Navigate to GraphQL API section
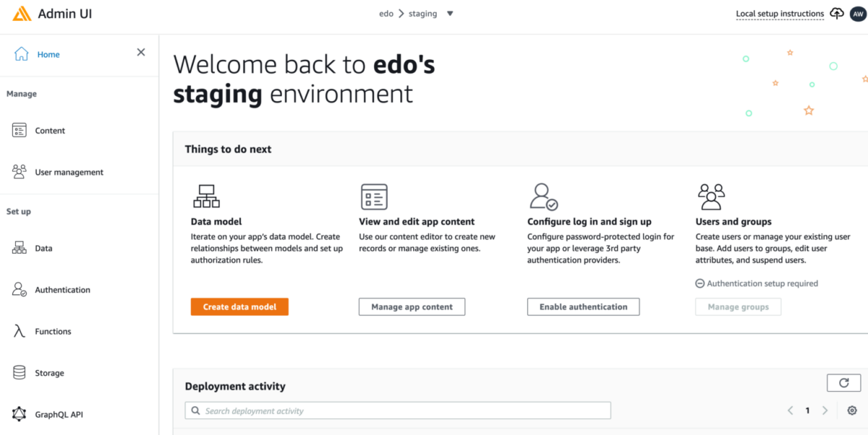The width and height of the screenshot is (868, 435). (x=59, y=415)
